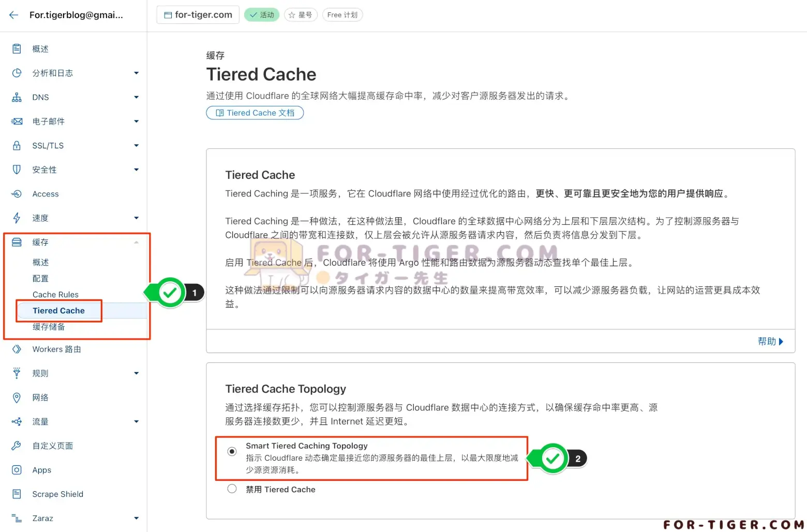
Task: Click the Workers 路由 diamond icon
Action: tap(17, 349)
